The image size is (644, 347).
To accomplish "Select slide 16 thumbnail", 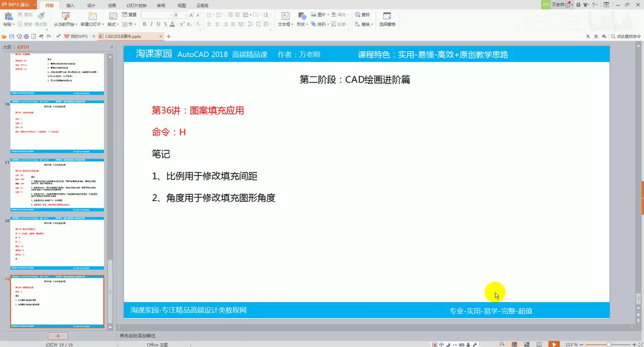I will 57,127.
